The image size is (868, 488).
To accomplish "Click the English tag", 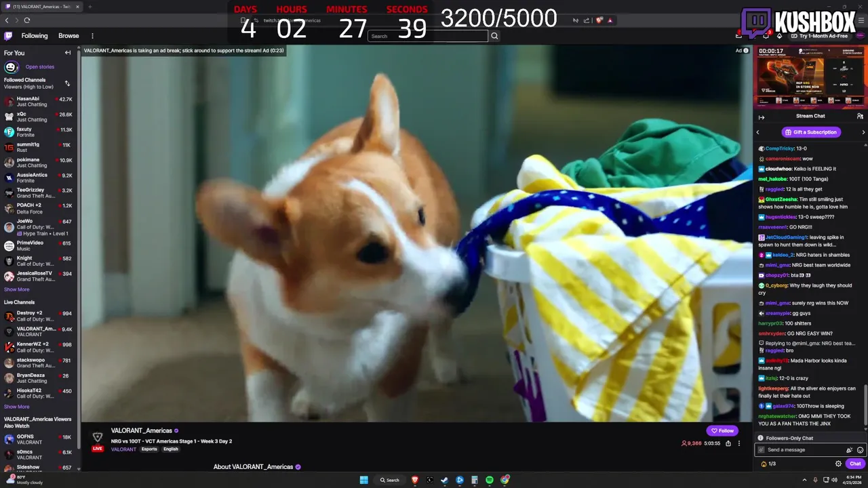I will point(171,449).
